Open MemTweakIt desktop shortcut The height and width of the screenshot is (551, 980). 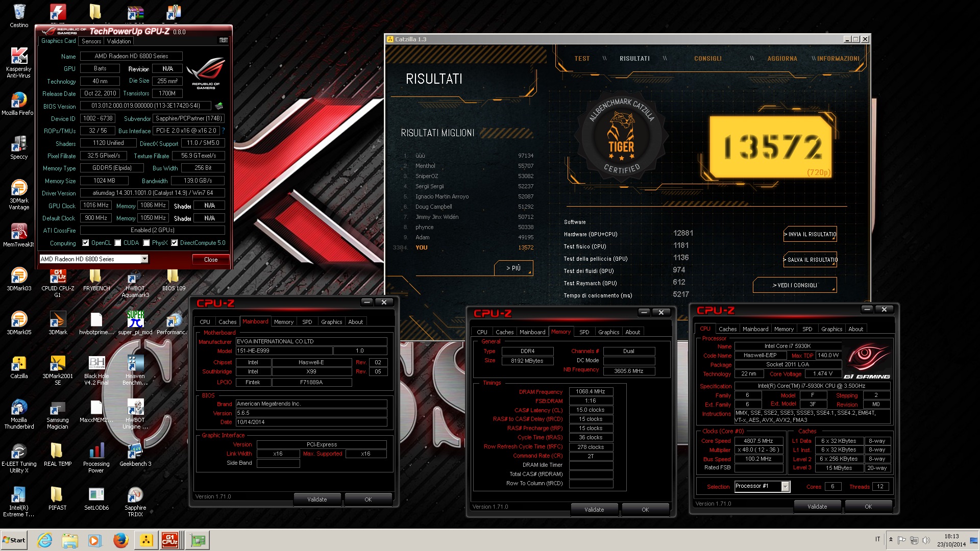[19, 235]
